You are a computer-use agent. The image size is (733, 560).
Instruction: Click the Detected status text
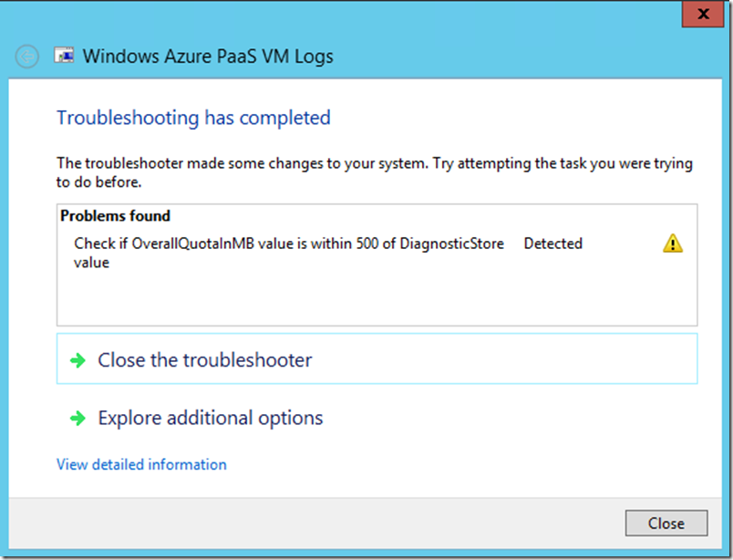[x=552, y=244]
